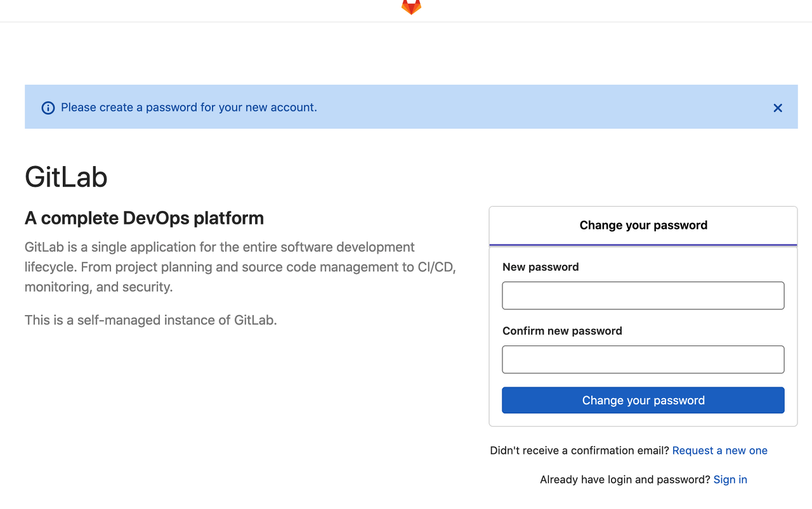Click the GitLab fox logo
Screen dimensions: 812x509
pos(411,6)
